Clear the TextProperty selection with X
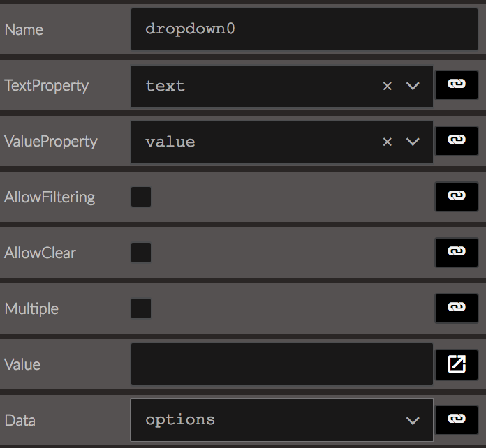Viewport: 486px width, 448px height. click(387, 86)
